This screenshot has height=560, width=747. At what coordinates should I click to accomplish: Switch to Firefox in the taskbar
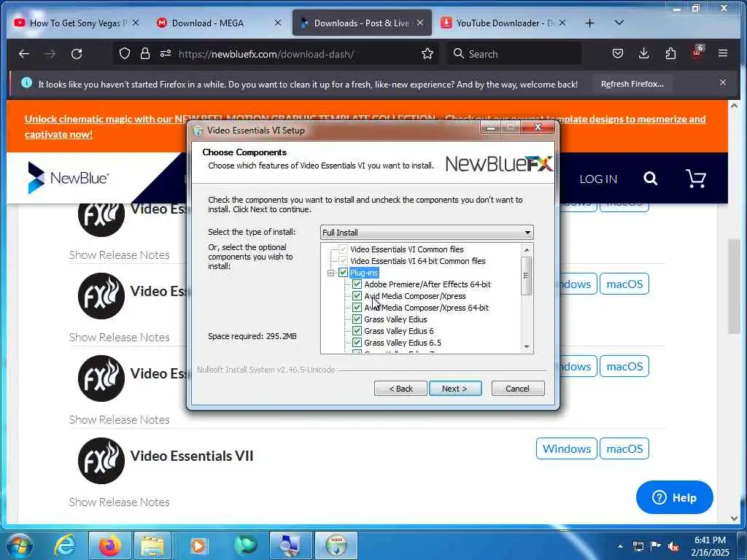click(x=109, y=545)
